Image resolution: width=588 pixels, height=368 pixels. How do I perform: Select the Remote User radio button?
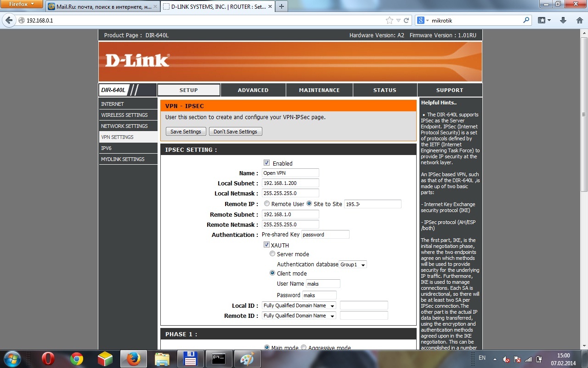click(267, 204)
